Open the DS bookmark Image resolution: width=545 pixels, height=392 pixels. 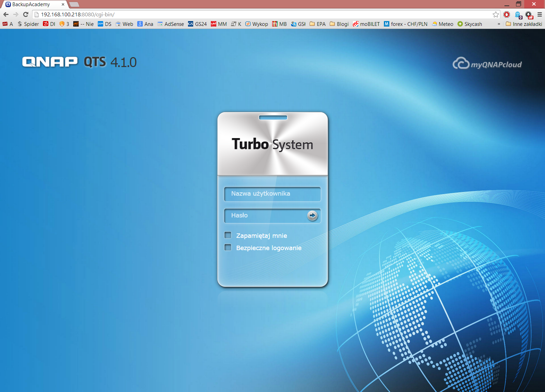(x=105, y=24)
